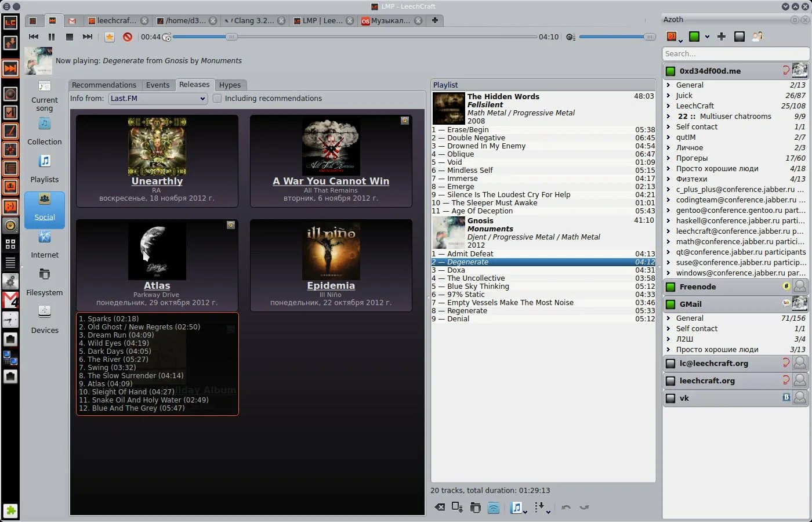Open the Info from Last.FM dropdown
The height and width of the screenshot is (522, 812).
click(x=158, y=99)
